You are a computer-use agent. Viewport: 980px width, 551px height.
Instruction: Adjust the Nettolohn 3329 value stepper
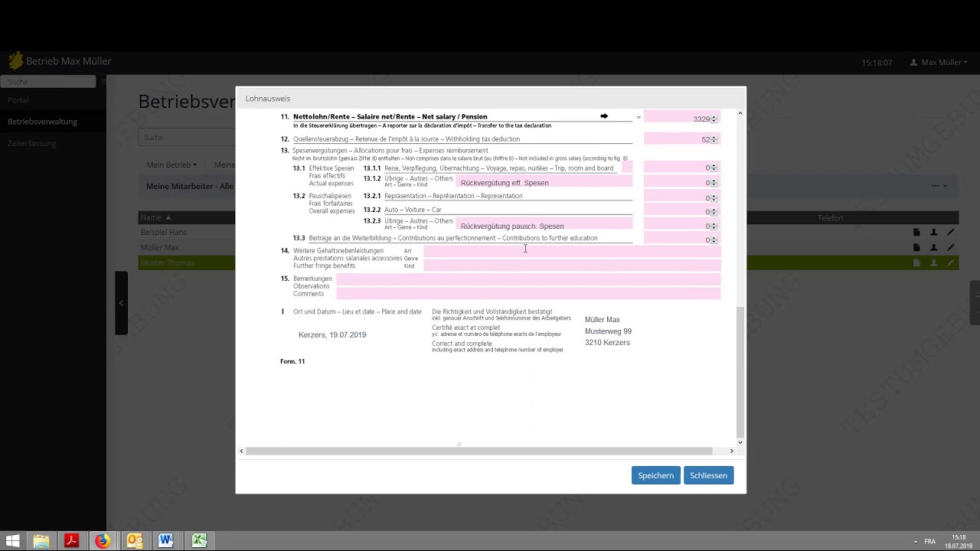point(714,119)
